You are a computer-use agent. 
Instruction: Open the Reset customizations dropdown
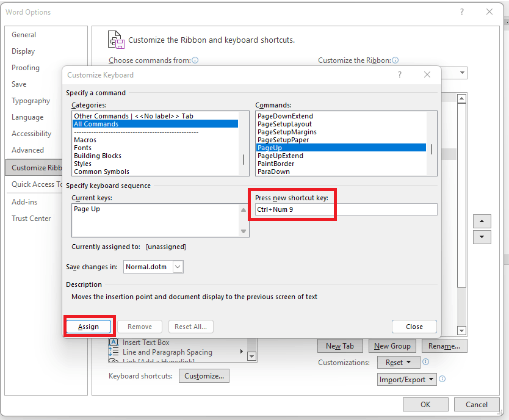[408, 362]
